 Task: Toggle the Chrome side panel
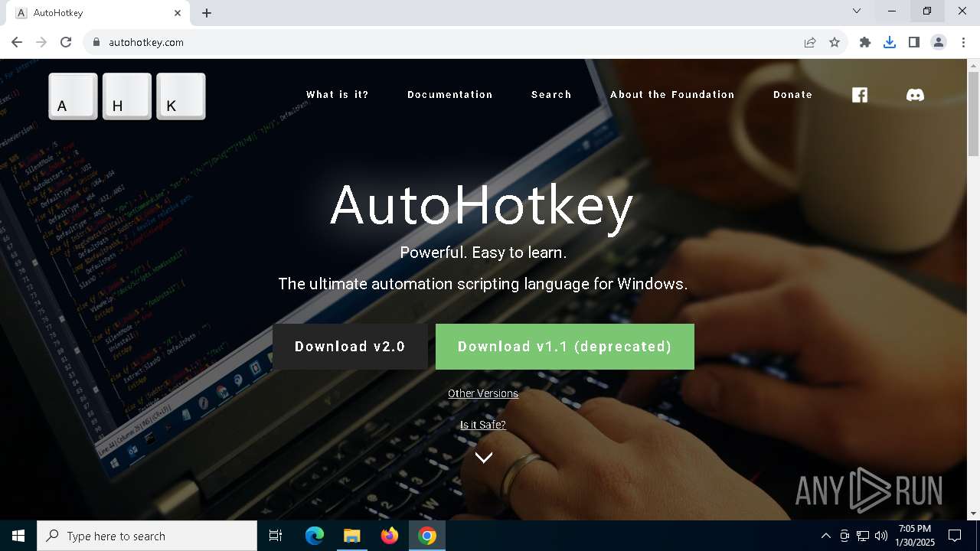914,42
